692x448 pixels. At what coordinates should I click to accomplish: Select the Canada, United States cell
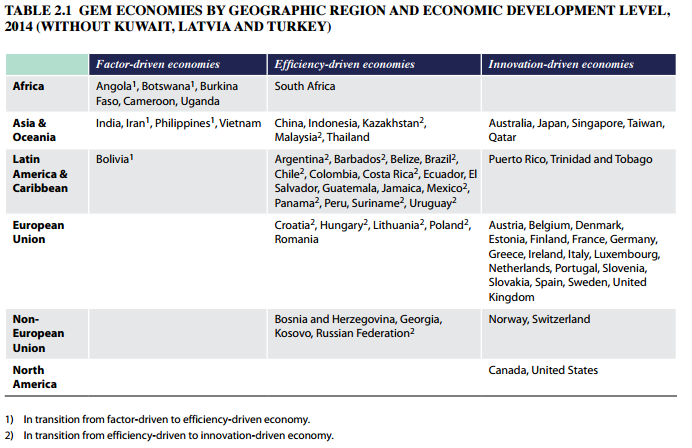(x=543, y=370)
